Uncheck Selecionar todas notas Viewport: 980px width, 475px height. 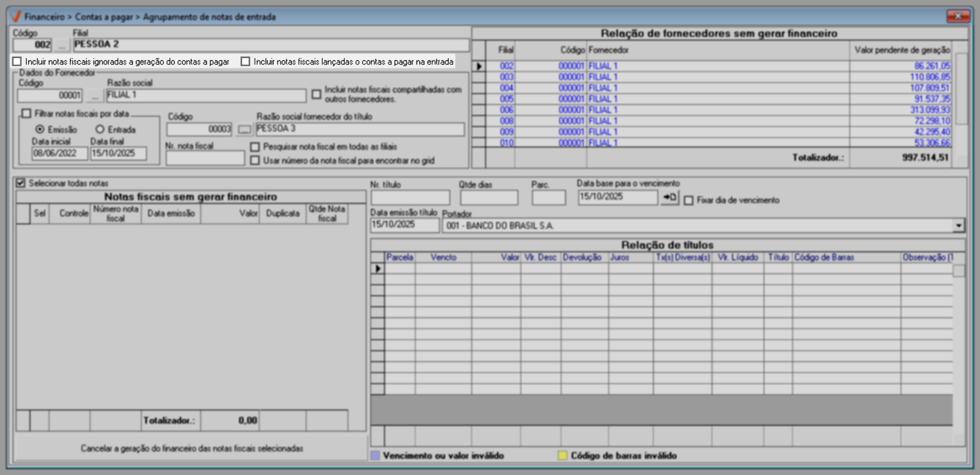(21, 183)
